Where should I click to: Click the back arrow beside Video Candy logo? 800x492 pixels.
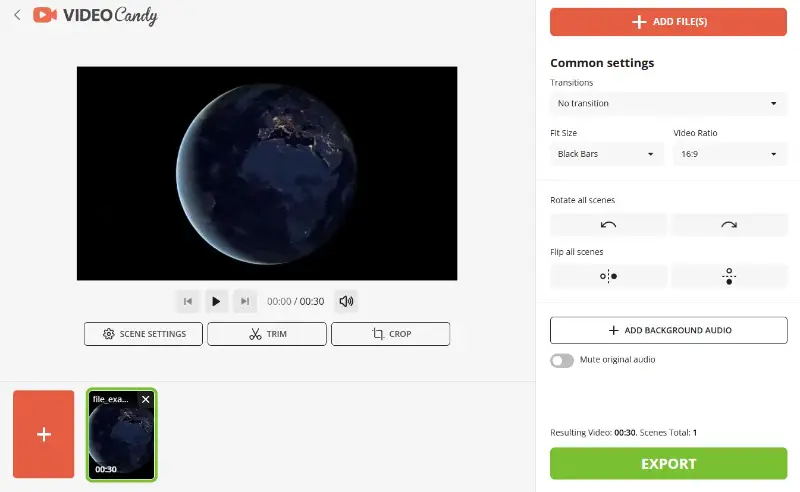tap(17, 16)
